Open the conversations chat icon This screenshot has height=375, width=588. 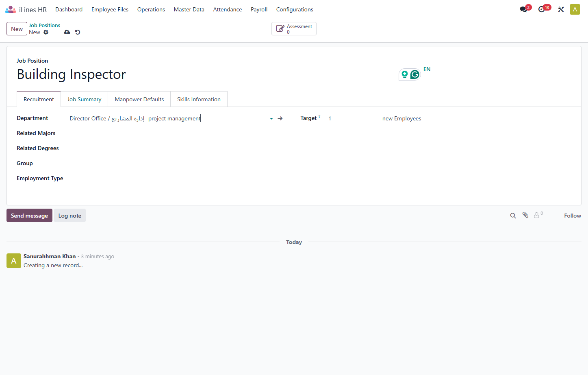coord(523,9)
